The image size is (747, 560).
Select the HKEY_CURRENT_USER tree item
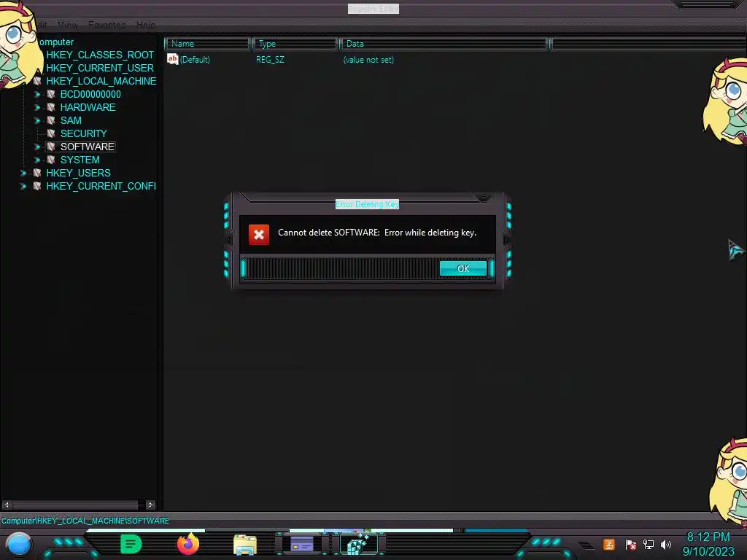pyautogui.click(x=100, y=68)
